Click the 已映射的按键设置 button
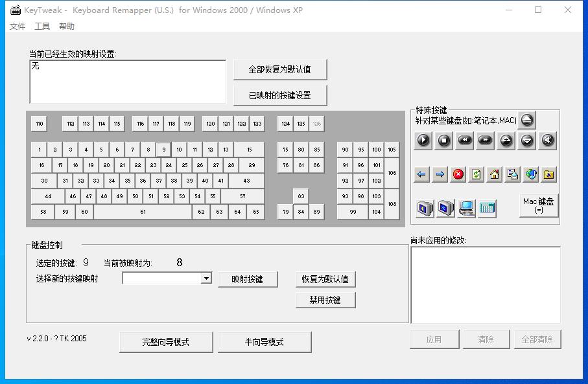This screenshot has width=588, height=384. pos(280,95)
